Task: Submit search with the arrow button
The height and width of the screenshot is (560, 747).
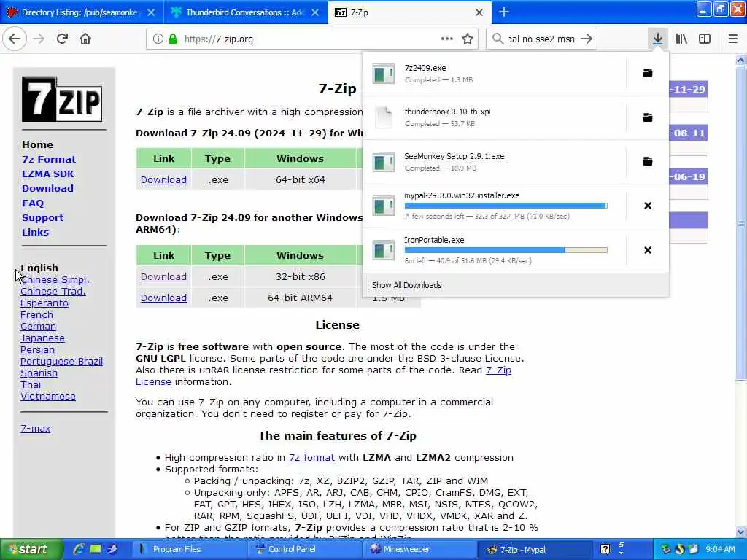Action: pos(587,39)
